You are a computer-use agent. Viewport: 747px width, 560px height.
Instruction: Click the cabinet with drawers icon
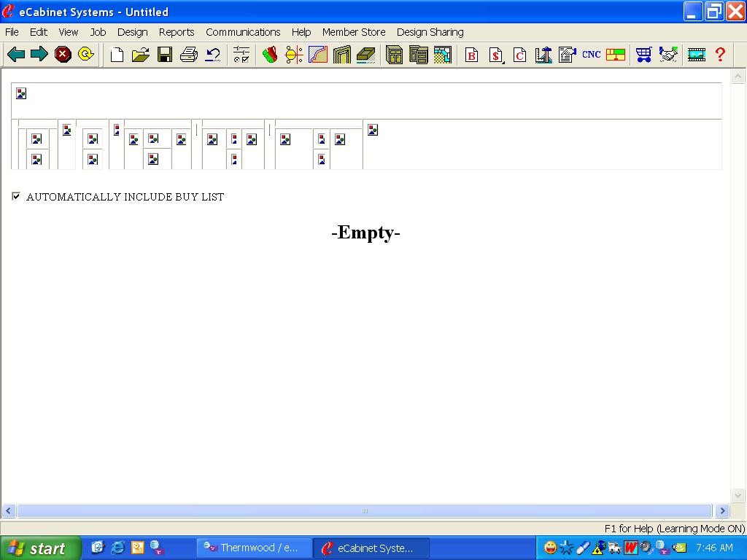(x=418, y=55)
